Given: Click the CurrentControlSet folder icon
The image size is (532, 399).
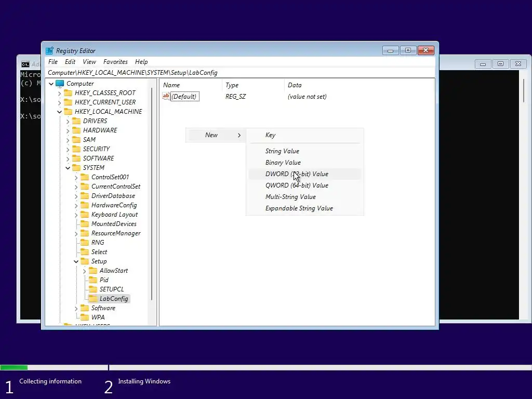Looking at the screenshot, I should (x=85, y=187).
